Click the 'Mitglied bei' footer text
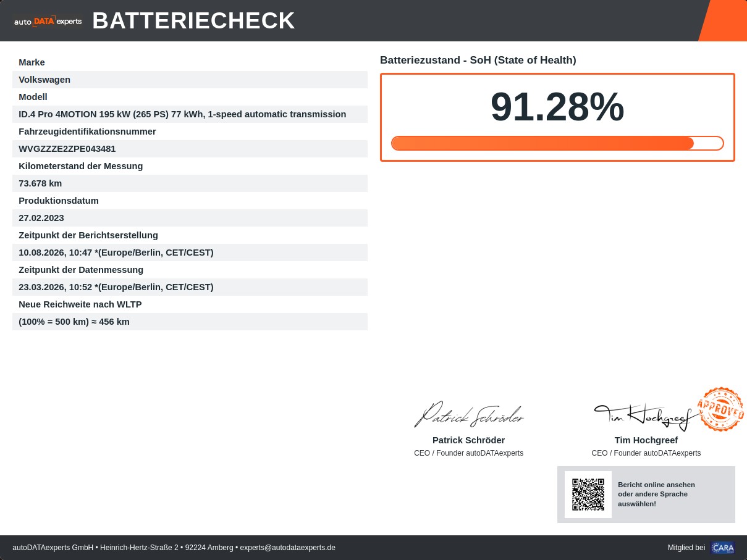The height and width of the screenshot is (560, 747). 686,548
